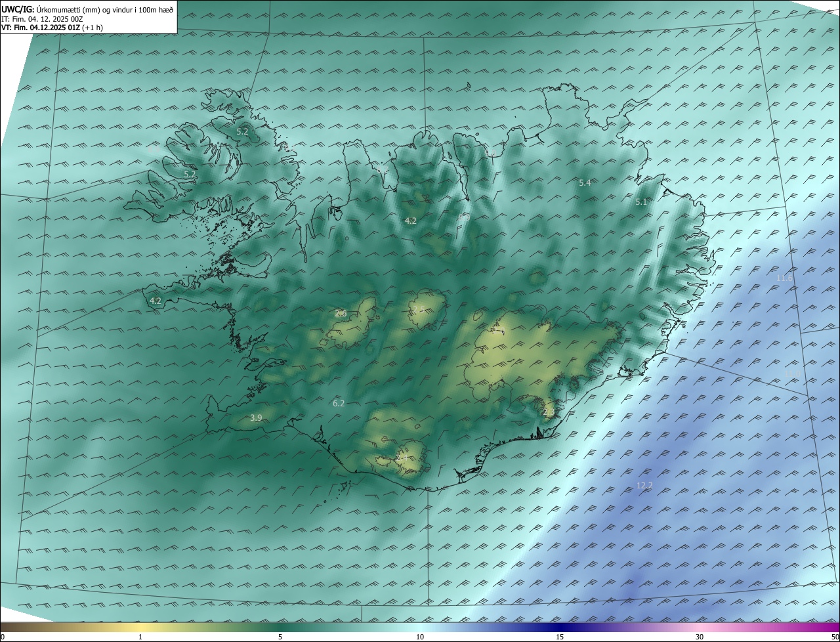Click the 5.1 precipitation value
The width and height of the screenshot is (840, 642).
641,202
